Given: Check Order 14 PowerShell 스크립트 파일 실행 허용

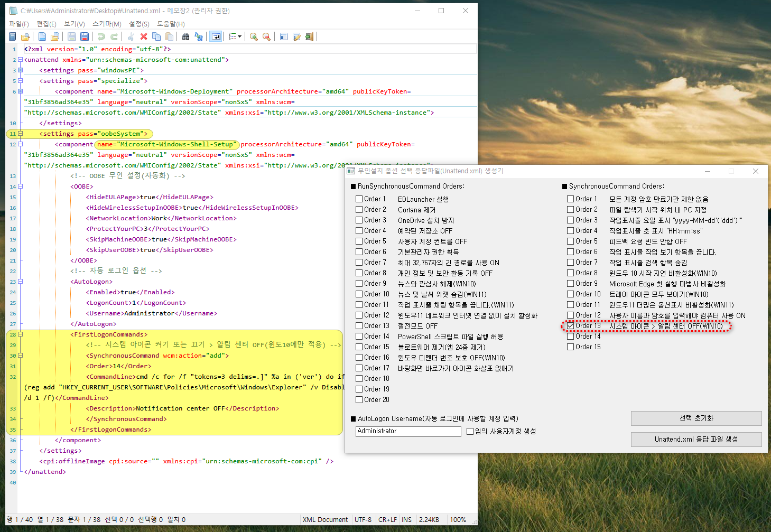Looking at the screenshot, I should pos(359,337).
